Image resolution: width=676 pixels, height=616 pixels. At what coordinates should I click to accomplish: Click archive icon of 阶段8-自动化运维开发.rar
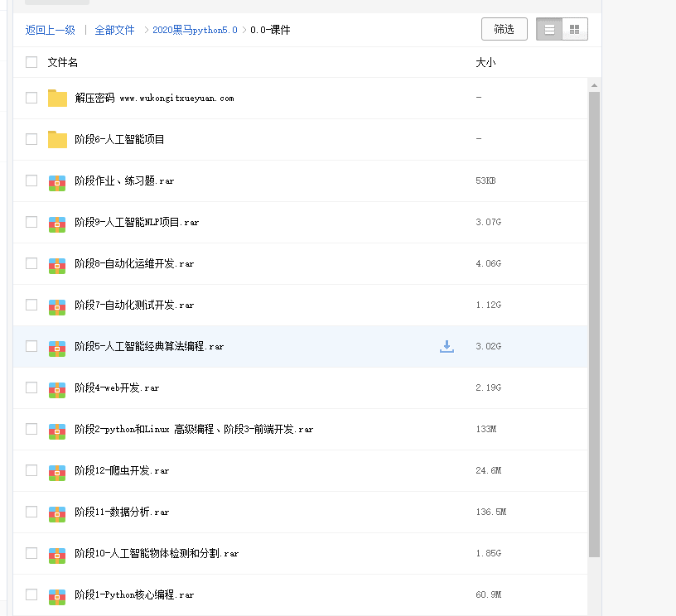click(x=57, y=266)
